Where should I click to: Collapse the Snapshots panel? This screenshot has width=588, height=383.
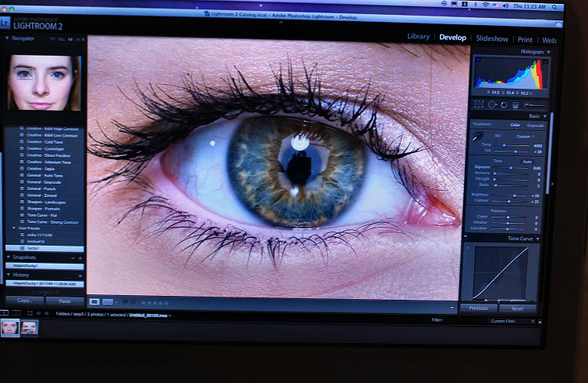pyautogui.click(x=9, y=257)
